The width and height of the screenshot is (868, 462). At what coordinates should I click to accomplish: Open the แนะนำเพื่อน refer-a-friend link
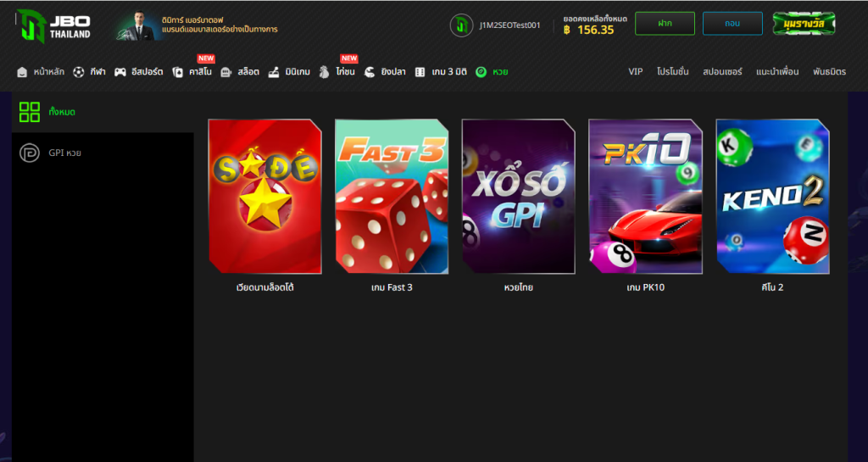pos(777,72)
